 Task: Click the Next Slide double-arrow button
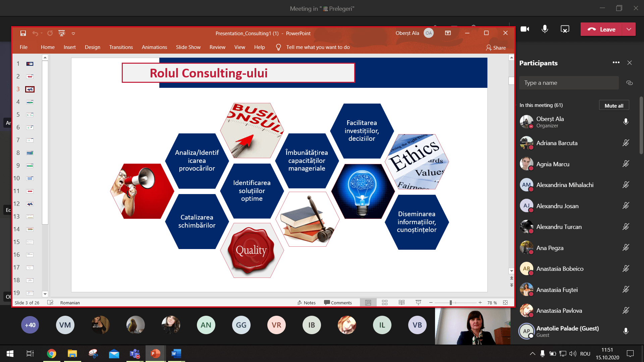[512, 285]
